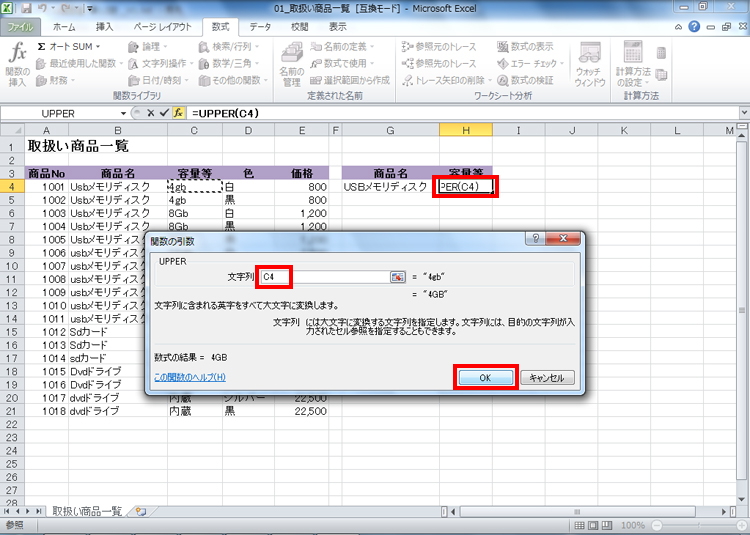This screenshot has width=750, height=535.
Task: Select the 取扱い商品一覧 sheet tab
Action: click(x=87, y=511)
